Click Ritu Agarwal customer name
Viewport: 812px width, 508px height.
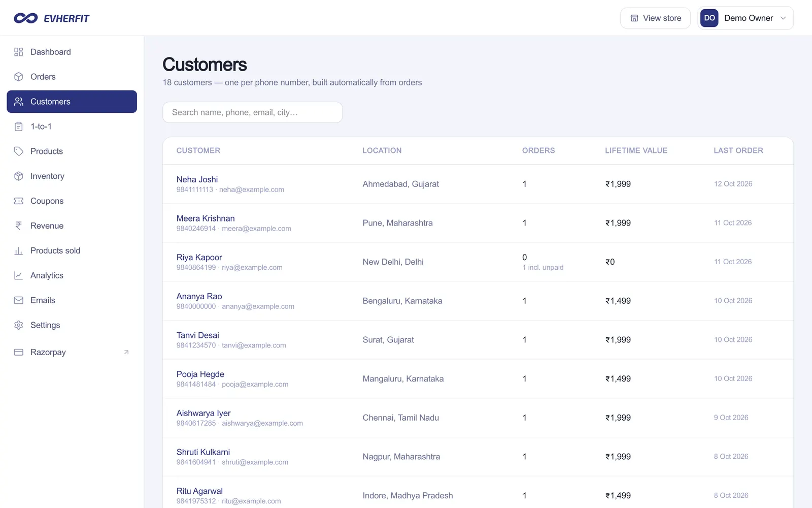point(199,491)
